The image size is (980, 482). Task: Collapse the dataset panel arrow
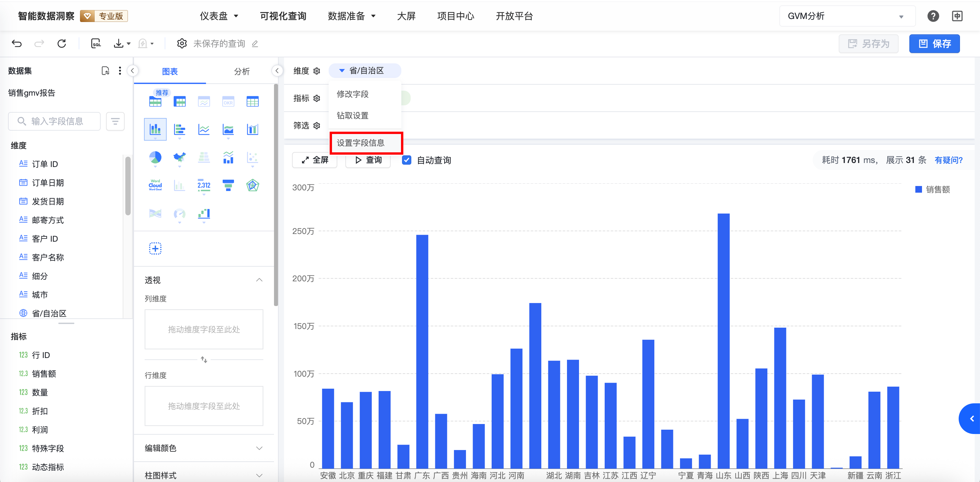pos(132,71)
